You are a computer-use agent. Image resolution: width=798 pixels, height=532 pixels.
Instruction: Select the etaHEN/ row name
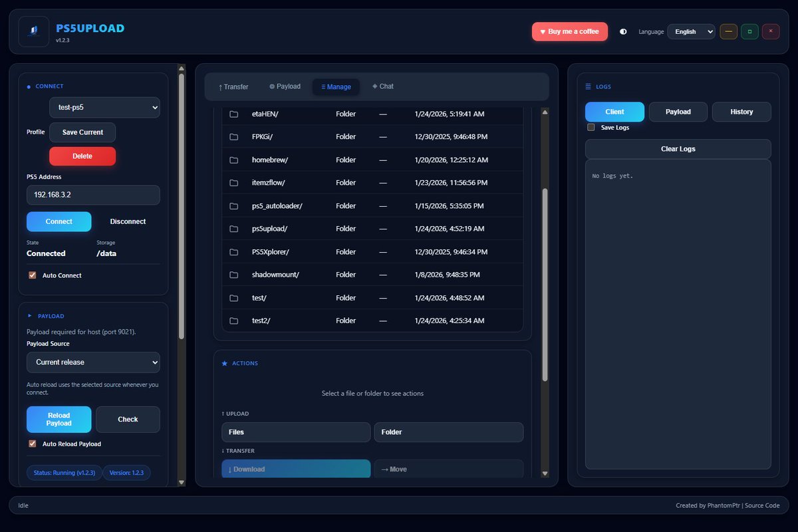click(x=265, y=114)
